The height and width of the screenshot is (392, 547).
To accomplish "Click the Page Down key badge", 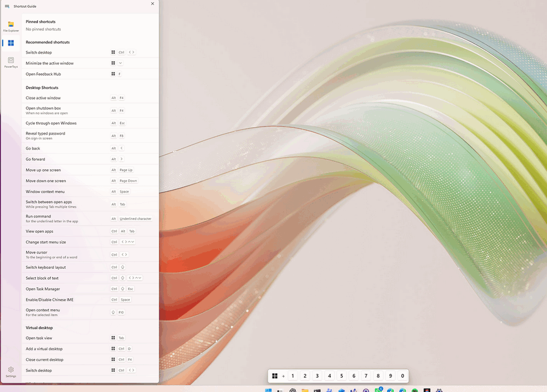I will (128, 181).
